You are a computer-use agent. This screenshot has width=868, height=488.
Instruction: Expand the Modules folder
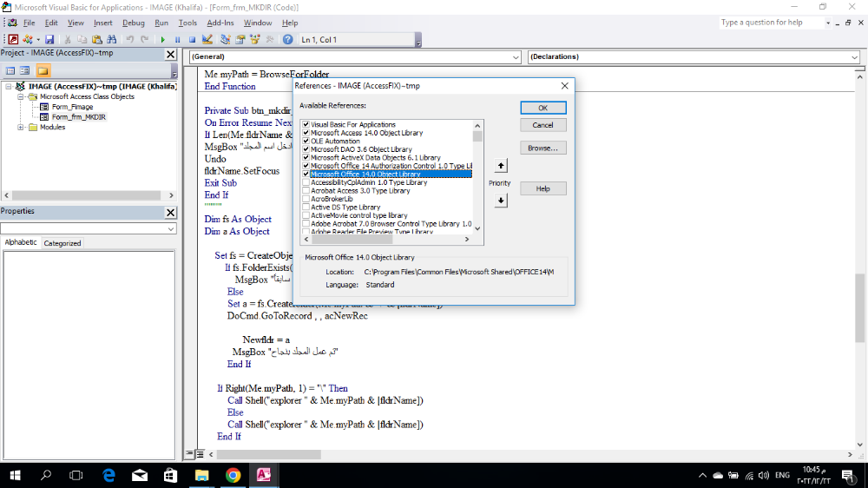click(21, 128)
